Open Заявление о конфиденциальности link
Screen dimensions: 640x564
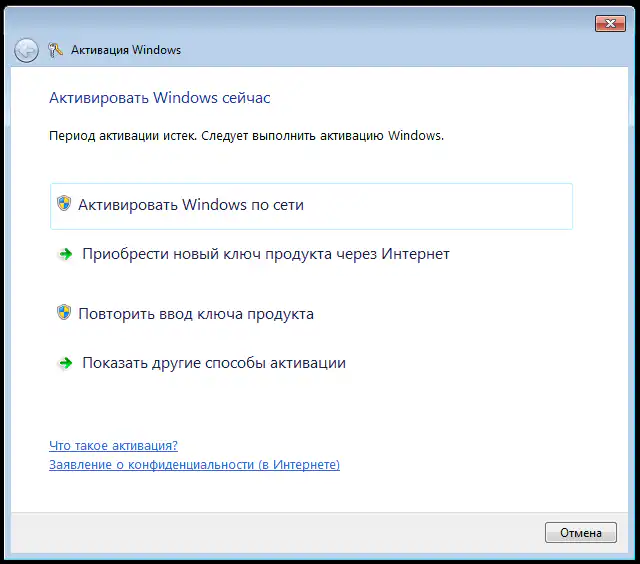[x=194, y=464]
